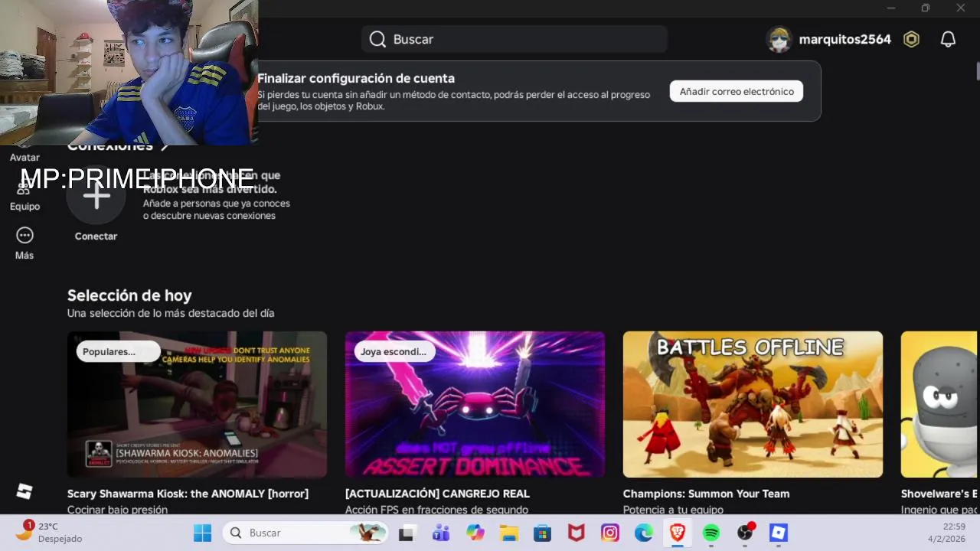Open the marquitos2564 username link
This screenshot has width=980, height=551.
845,39
